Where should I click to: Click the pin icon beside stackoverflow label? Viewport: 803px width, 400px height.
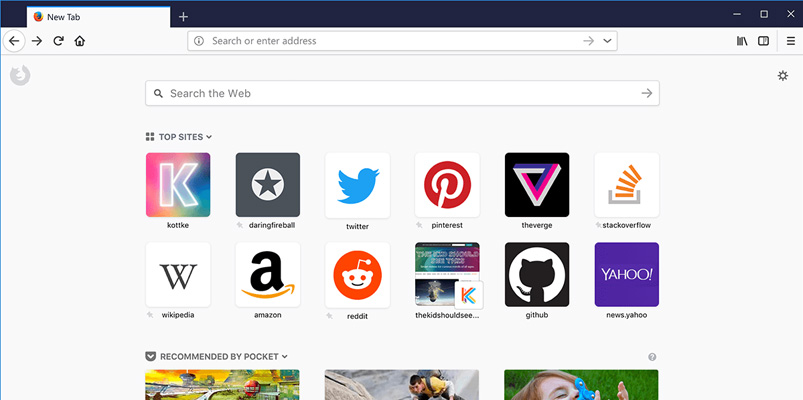pyautogui.click(x=598, y=225)
